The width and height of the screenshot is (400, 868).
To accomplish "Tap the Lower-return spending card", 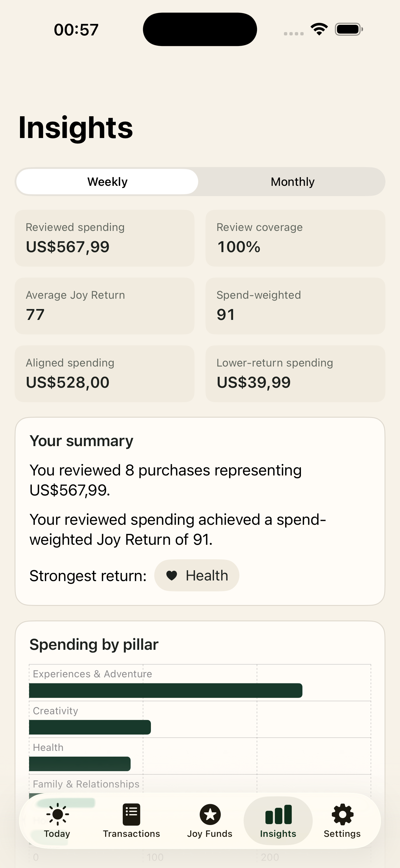I will tap(295, 374).
